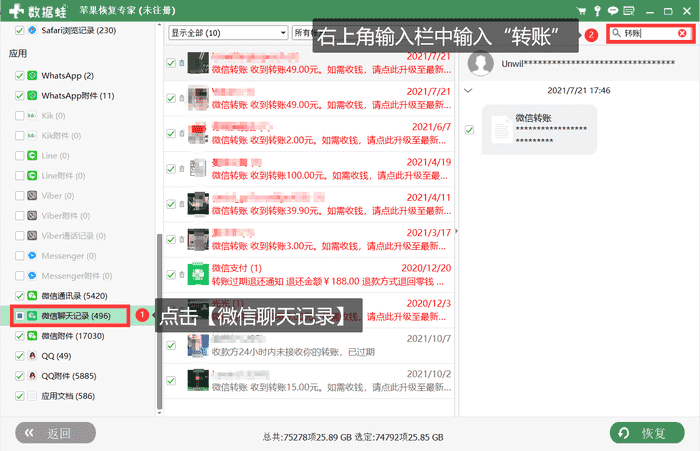Open the 2021/10/2 转账15.00元 conversation
This screenshot has width=700, height=451.
(308, 380)
